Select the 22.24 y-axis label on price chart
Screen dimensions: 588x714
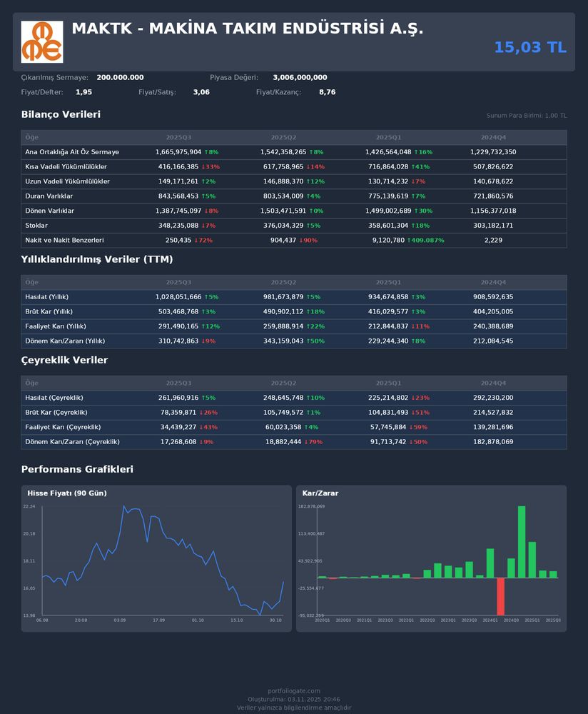[x=29, y=506]
